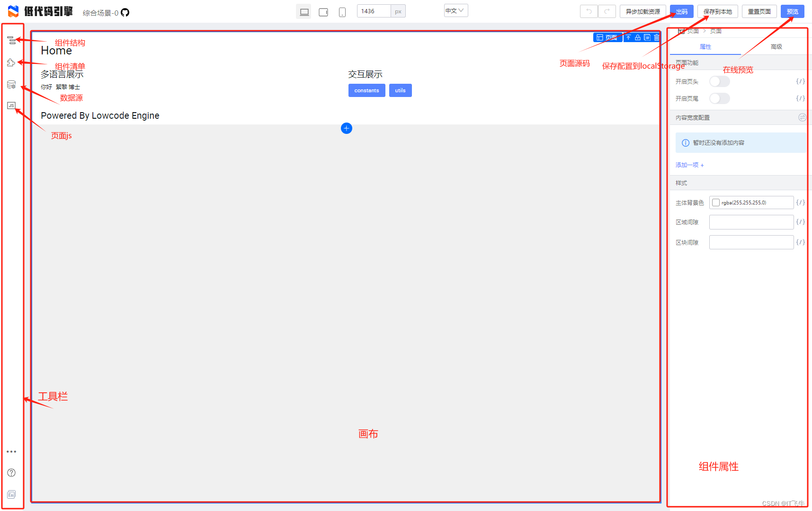Open the component outline tree panel
Screen dimensions: 812x511
[11, 41]
